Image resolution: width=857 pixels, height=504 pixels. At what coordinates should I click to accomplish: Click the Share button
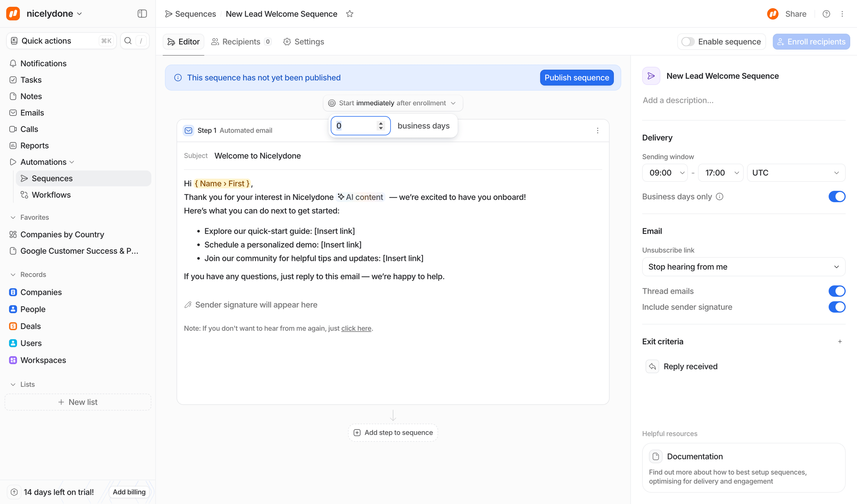click(796, 14)
